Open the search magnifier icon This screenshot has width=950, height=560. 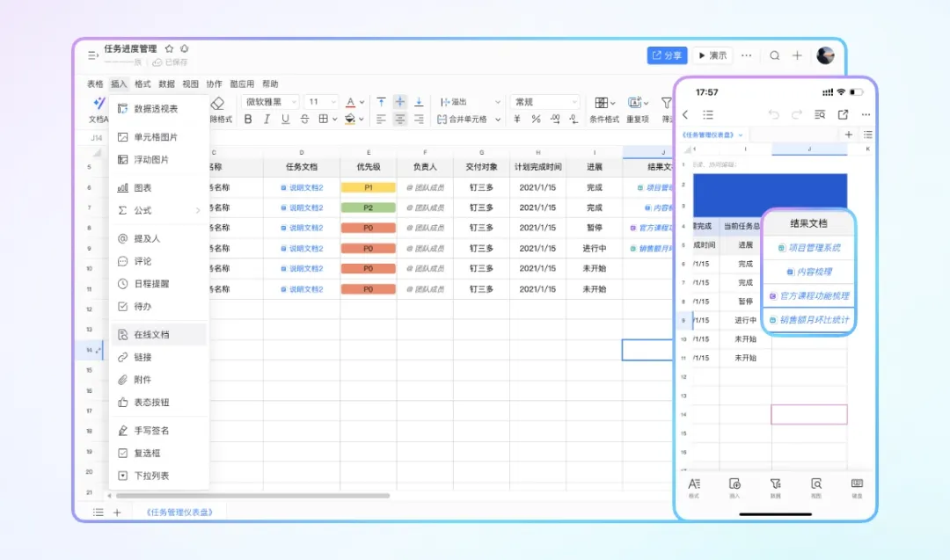click(774, 55)
